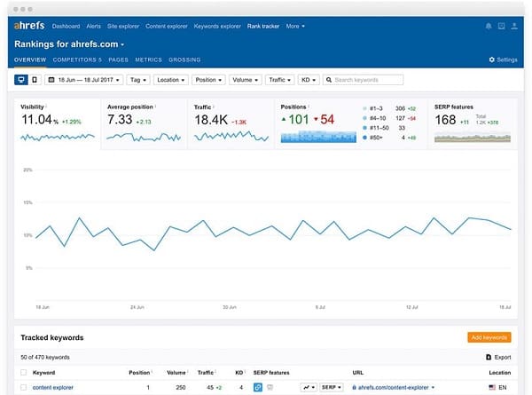
Task: Sort by the Volume column header
Action: 176,373
